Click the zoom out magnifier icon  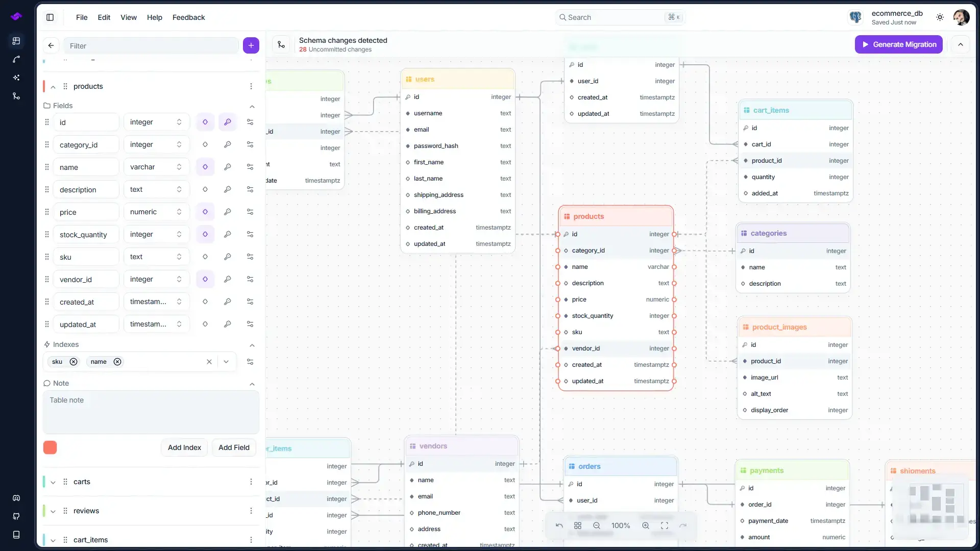[x=597, y=525]
